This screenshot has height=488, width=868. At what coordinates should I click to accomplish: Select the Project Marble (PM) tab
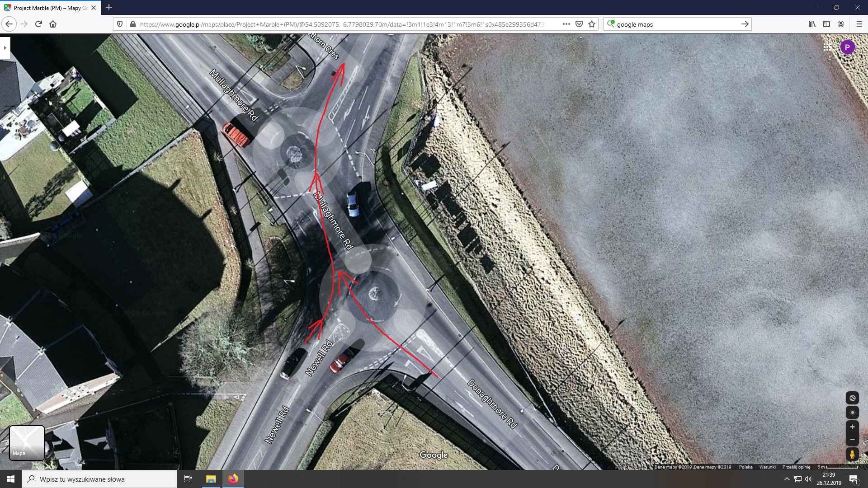point(47,8)
